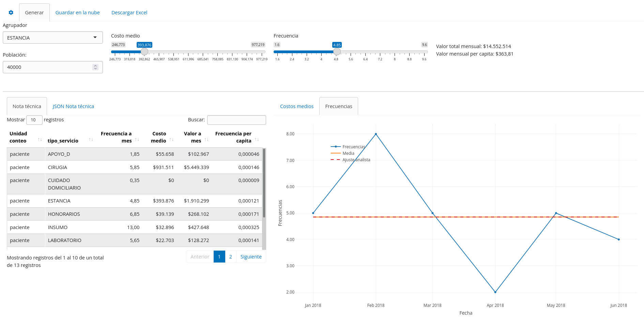Sort by Frecuencia a mes column arrows
Image resolution: width=644 pixels, height=329 pixels.
tap(137, 139)
